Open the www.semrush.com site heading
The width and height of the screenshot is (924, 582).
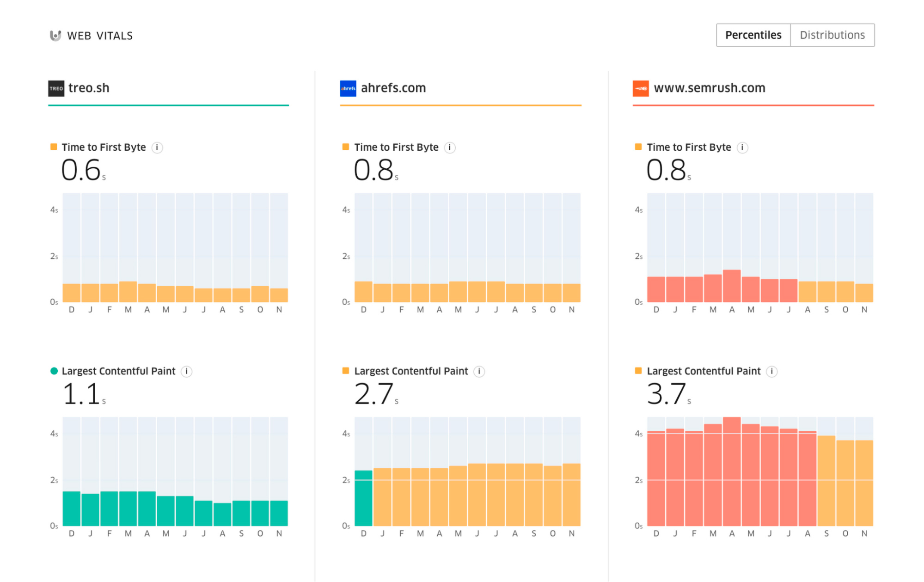pos(710,88)
